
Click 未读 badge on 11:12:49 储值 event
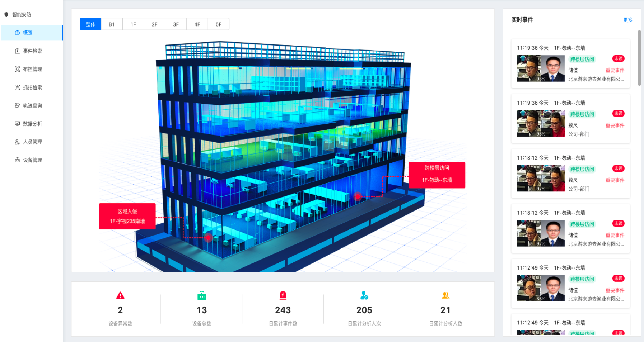(618, 278)
